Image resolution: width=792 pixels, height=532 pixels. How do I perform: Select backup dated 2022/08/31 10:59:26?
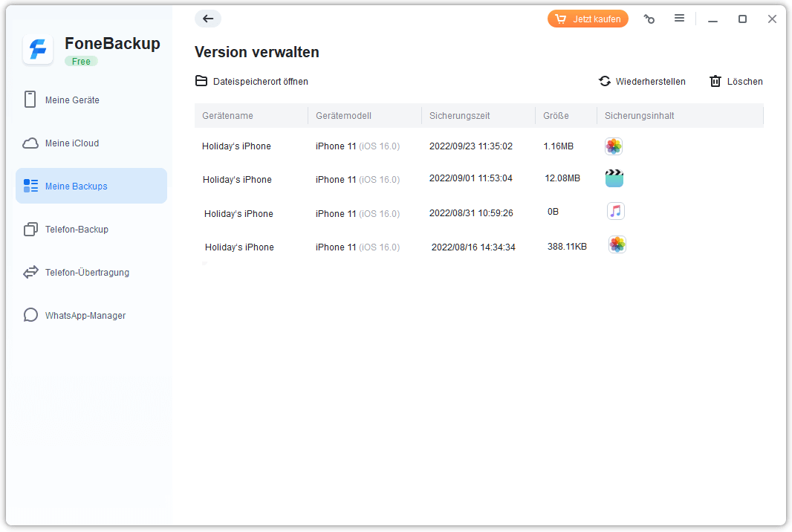click(x=471, y=213)
